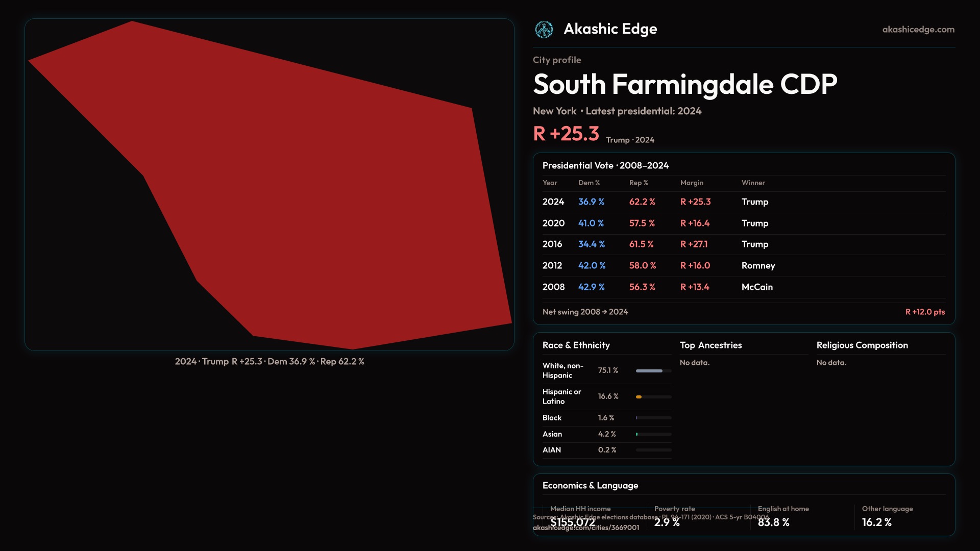Click the English at home 83.8 % stat
Viewport: 980px width, 551px height.
click(x=773, y=522)
